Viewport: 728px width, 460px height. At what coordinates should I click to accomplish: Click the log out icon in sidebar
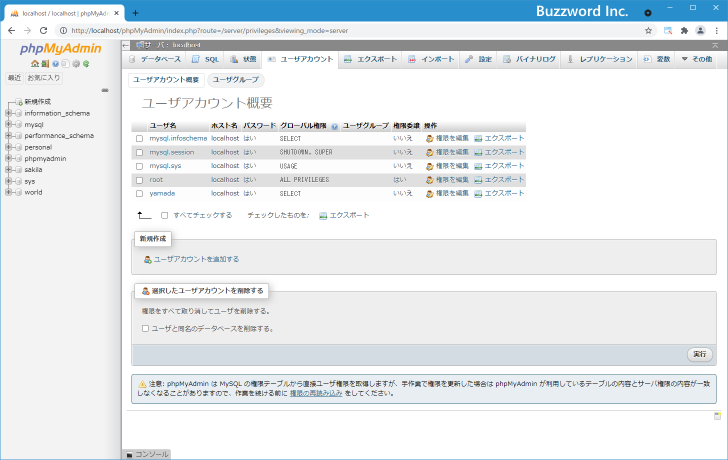45,64
